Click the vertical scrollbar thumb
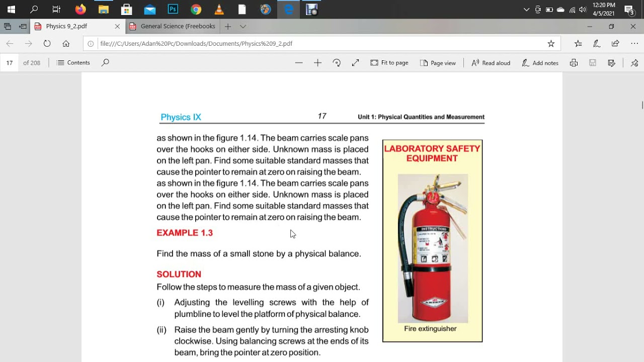Screen dimensions: 644x362 (x=642, y=105)
